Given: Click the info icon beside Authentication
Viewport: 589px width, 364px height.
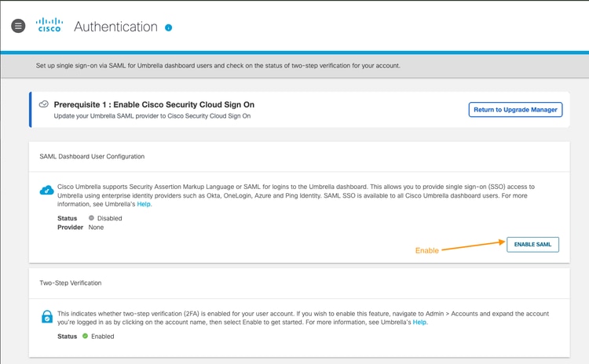Looking at the screenshot, I should point(168,27).
